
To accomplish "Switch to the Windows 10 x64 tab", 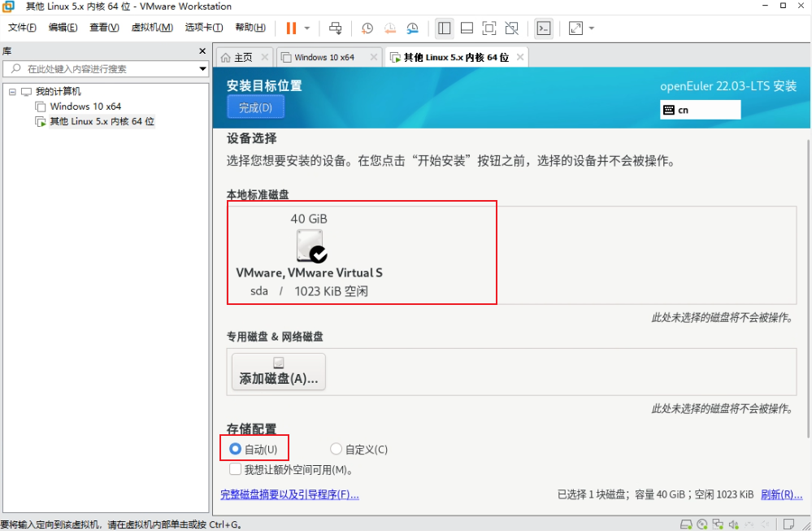I will point(324,58).
